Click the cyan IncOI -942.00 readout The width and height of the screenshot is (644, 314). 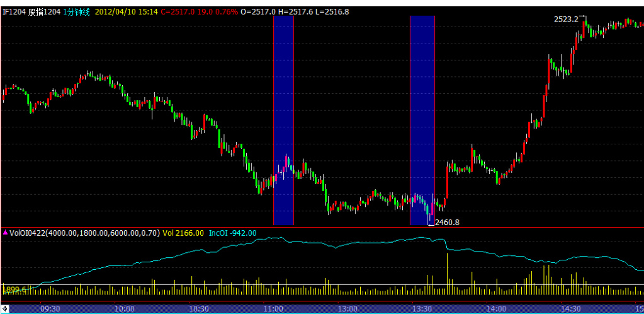(x=232, y=233)
